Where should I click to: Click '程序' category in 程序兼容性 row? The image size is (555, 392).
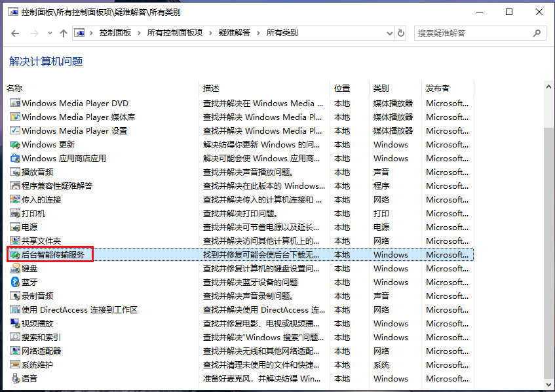[381, 186]
